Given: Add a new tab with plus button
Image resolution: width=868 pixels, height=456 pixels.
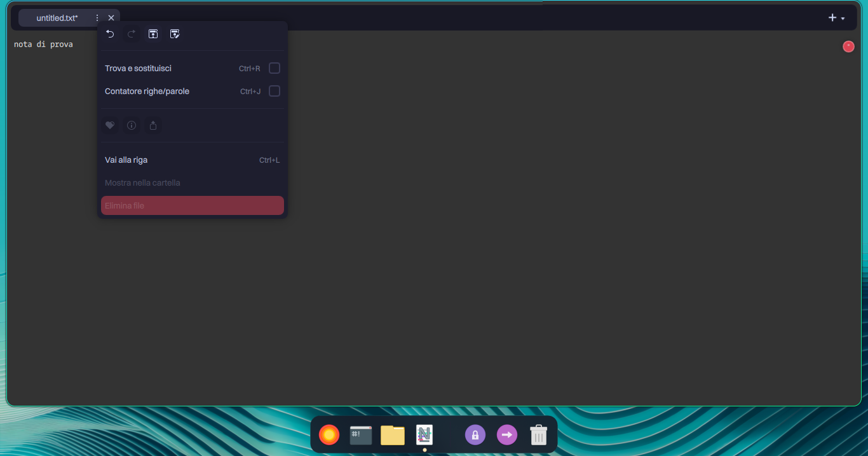Looking at the screenshot, I should pyautogui.click(x=832, y=18).
